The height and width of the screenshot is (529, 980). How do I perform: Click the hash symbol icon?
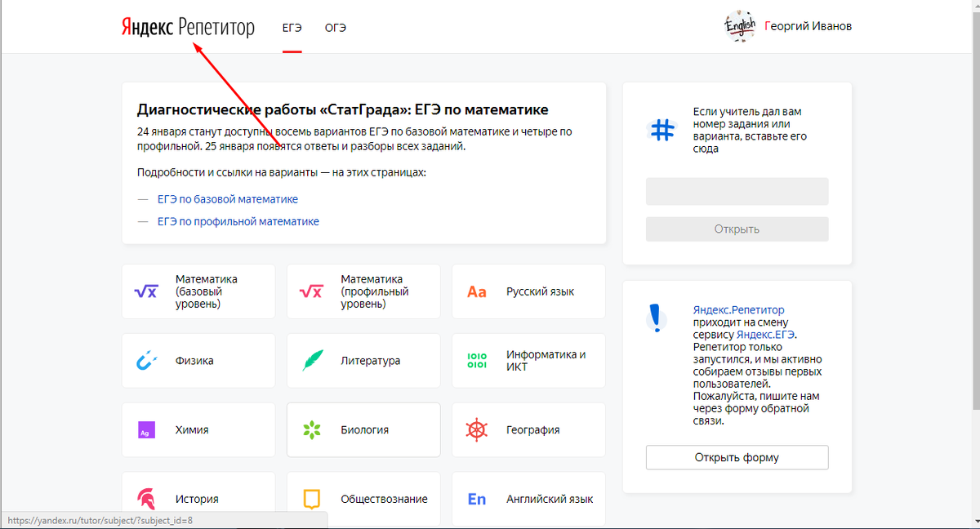coord(662,130)
